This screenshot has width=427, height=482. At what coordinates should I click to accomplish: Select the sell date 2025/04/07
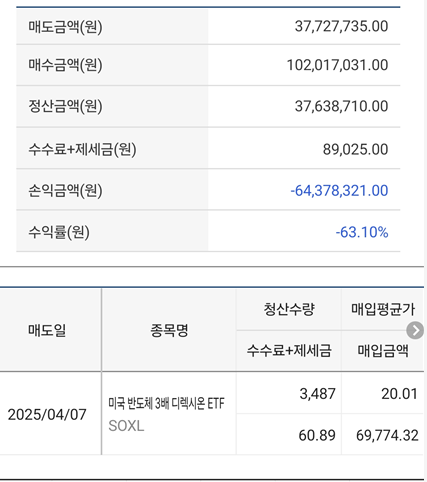pyautogui.click(x=47, y=414)
